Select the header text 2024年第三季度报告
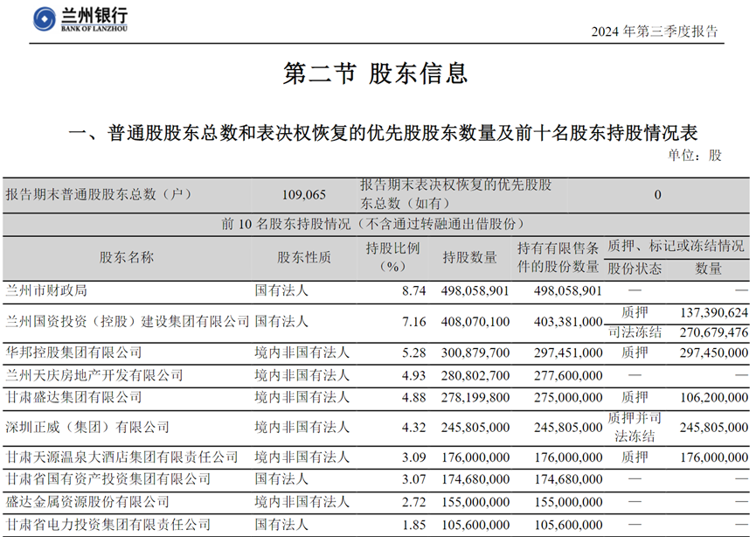 [x=655, y=31]
